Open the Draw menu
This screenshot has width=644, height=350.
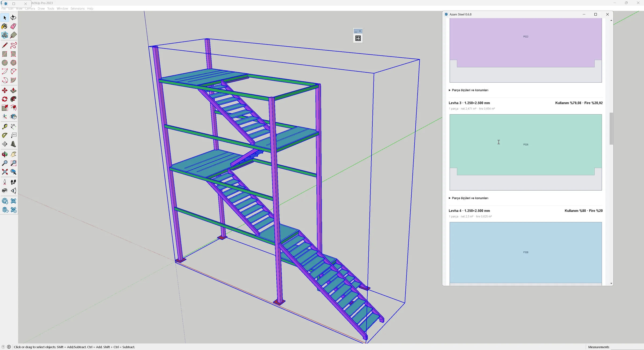tap(41, 9)
